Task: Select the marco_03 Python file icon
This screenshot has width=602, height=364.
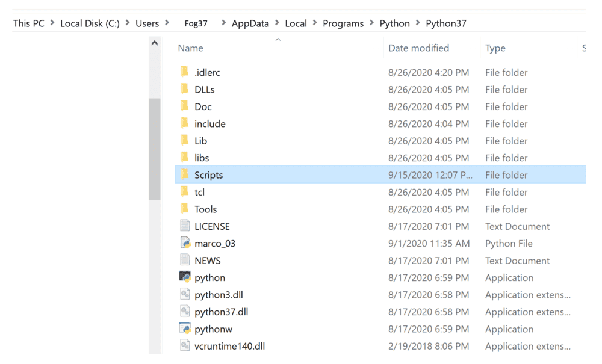Action: pyautogui.click(x=185, y=243)
